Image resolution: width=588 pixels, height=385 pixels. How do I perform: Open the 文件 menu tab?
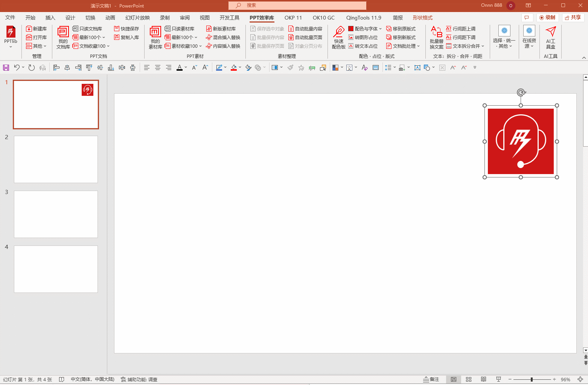click(10, 18)
